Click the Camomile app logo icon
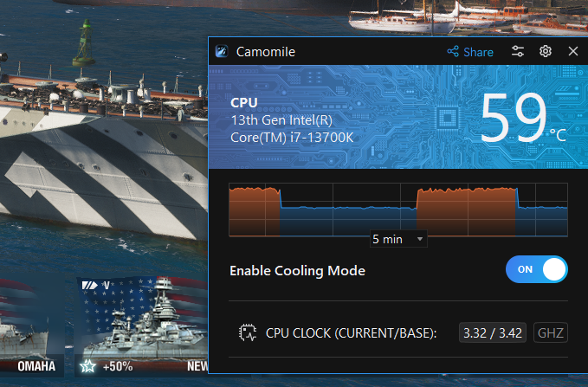The height and width of the screenshot is (387, 588). tap(222, 51)
